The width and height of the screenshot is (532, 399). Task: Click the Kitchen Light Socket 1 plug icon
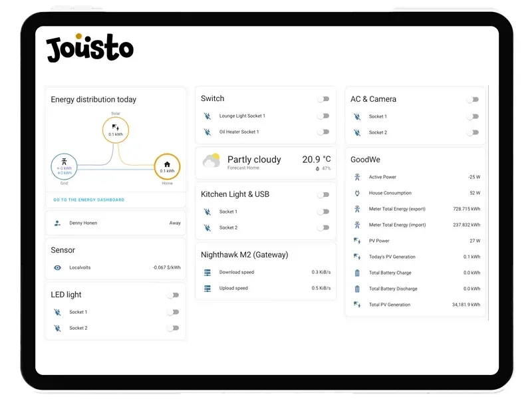(x=207, y=211)
